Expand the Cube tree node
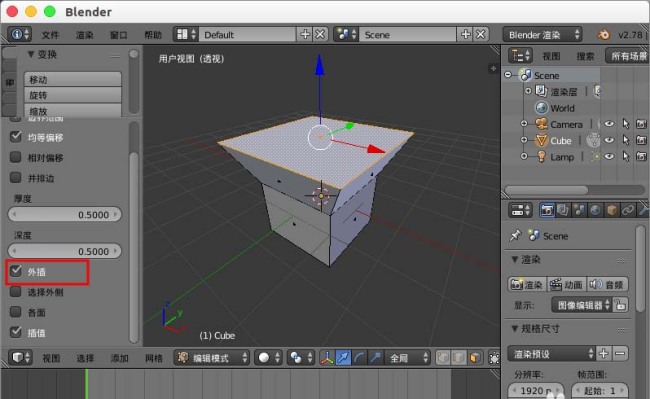 tap(524, 140)
